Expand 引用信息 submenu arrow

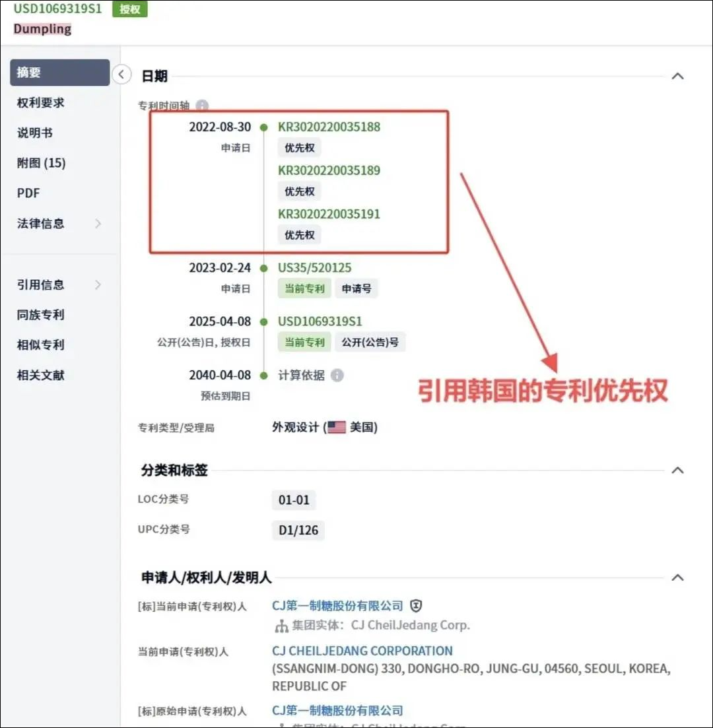(98, 284)
